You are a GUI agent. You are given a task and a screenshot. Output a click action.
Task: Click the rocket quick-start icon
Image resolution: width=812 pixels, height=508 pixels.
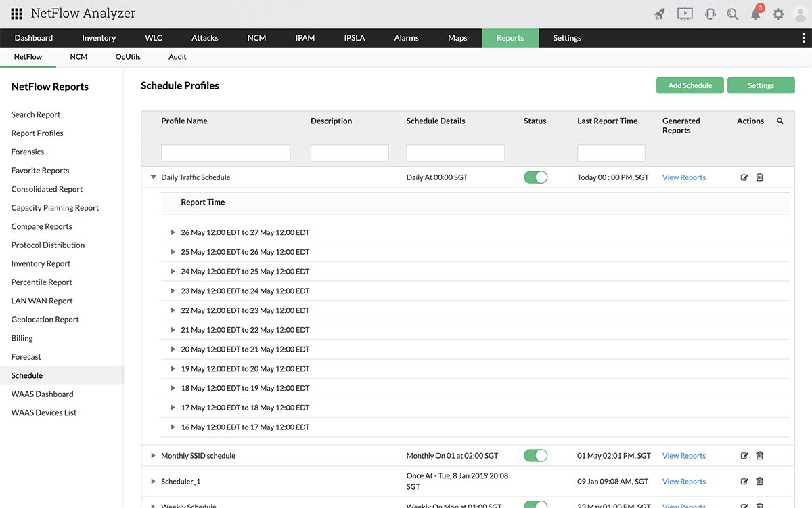(x=660, y=14)
